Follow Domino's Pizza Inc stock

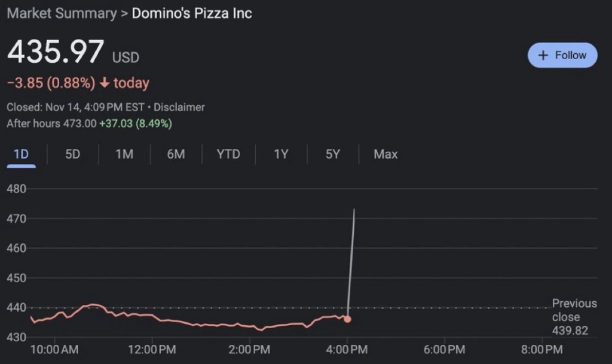562,55
